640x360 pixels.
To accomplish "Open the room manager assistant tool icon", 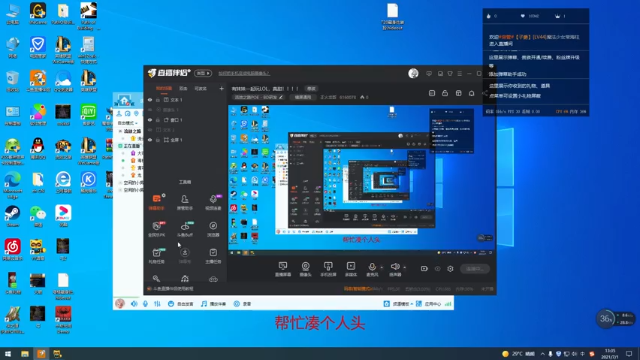I will (x=185, y=199).
